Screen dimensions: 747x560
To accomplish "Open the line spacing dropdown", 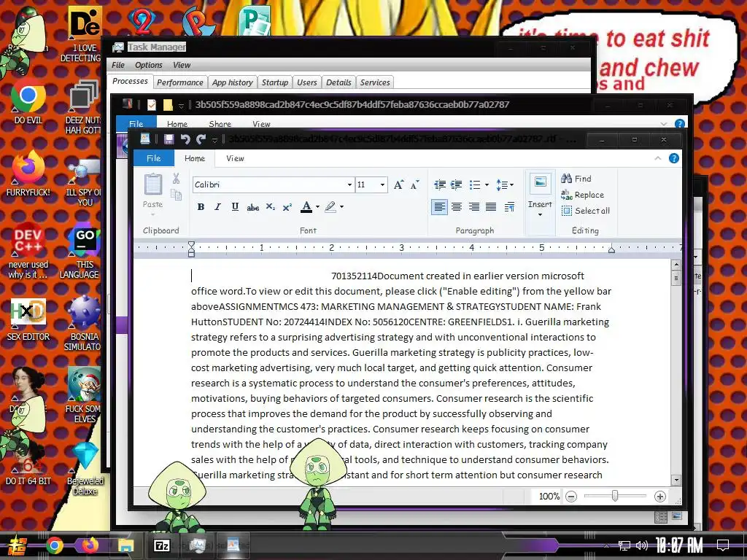I will click(x=505, y=184).
